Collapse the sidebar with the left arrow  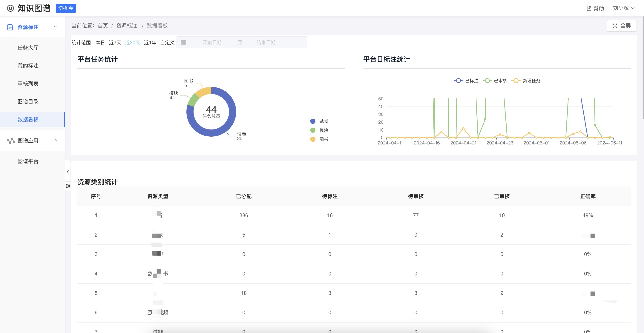(x=68, y=172)
